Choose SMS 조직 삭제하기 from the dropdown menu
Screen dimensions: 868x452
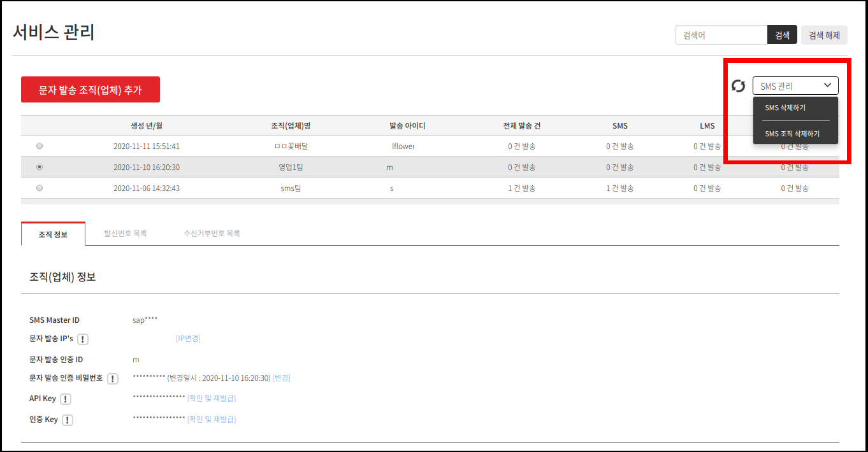point(792,134)
